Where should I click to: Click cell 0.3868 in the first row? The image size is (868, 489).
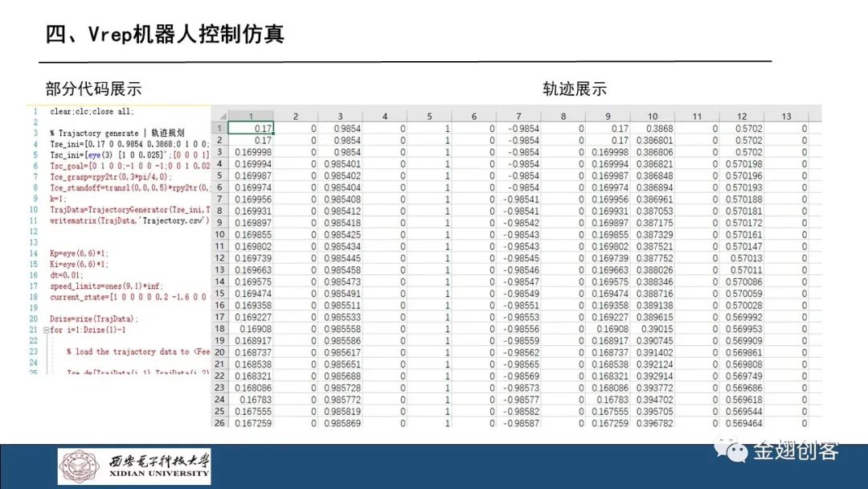[653, 129]
